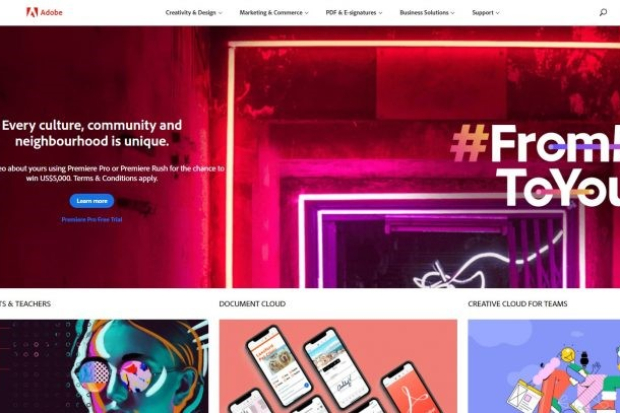This screenshot has width=620, height=413.
Task: Click the #FromMeToYou hashtag graphic
Action: click(535, 165)
